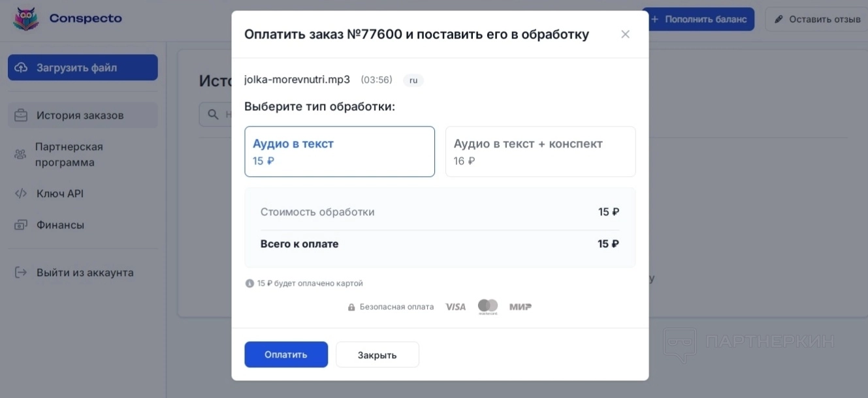Click the API key code icon
Viewport: 868px width, 398px height.
(x=21, y=194)
